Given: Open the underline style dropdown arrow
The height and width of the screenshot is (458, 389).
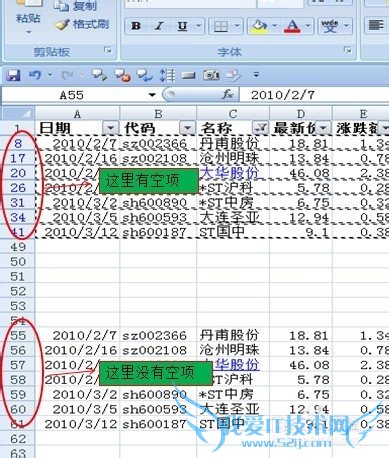Looking at the screenshot, I should tap(199, 26).
